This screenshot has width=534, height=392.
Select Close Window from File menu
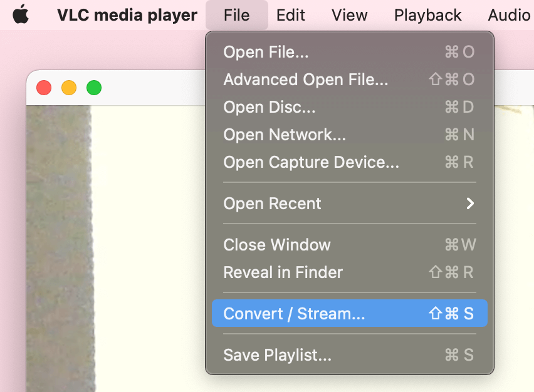click(x=277, y=245)
